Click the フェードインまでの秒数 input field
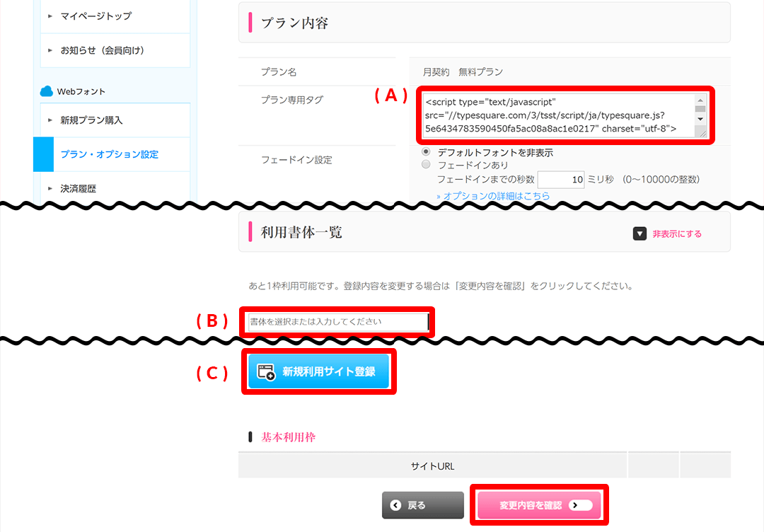 (561, 179)
